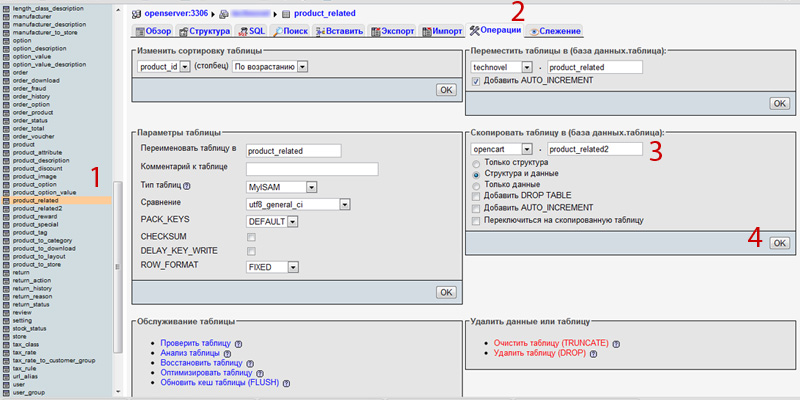Click table icon of option_value in sidebar

[6, 57]
